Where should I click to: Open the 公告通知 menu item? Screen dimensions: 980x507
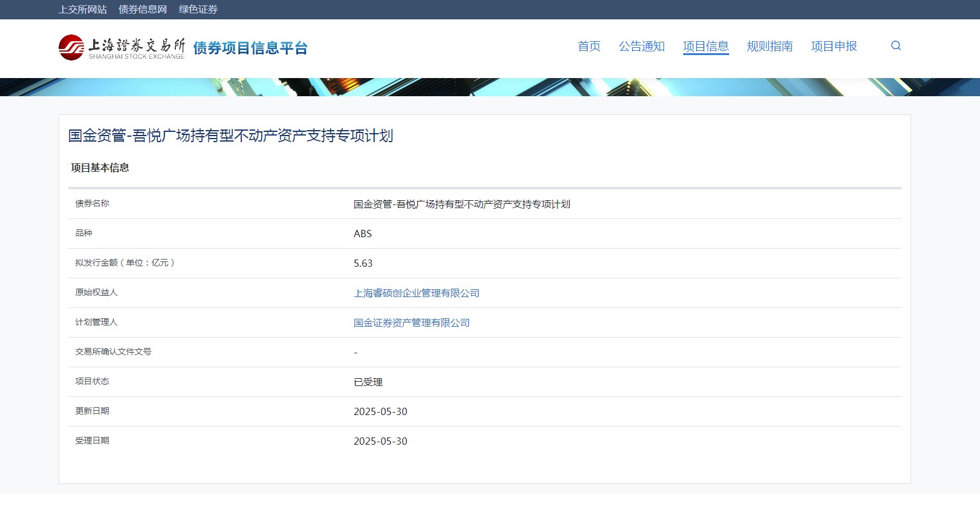(642, 46)
